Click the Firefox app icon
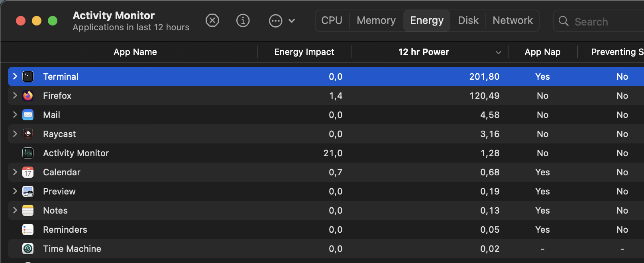644x263 pixels. point(28,96)
